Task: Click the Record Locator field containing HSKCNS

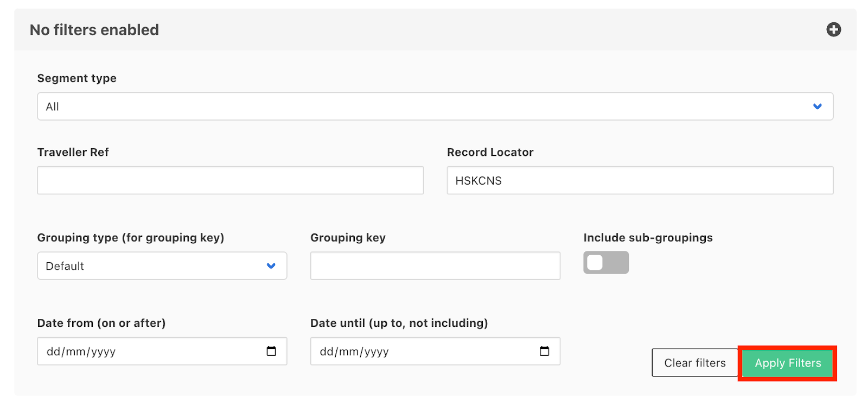Action: tap(640, 180)
